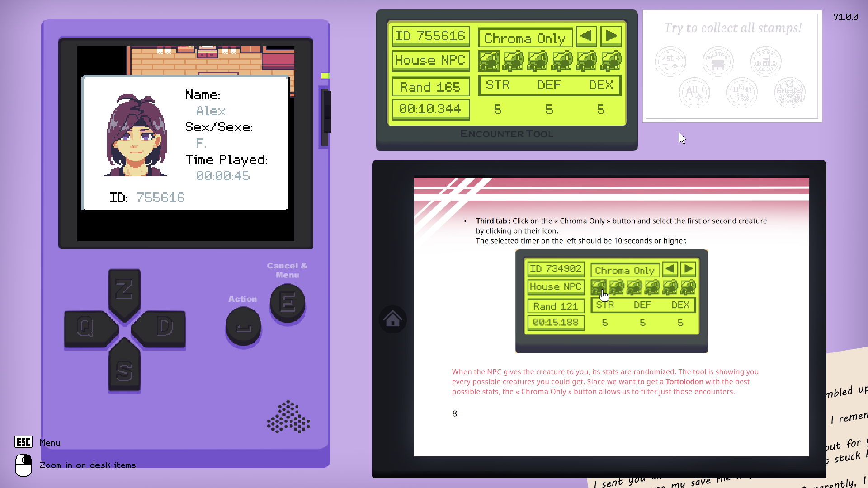Screen dimensions: 868x488
Task: Toggle the Chroma Only filter button
Action: coord(525,38)
